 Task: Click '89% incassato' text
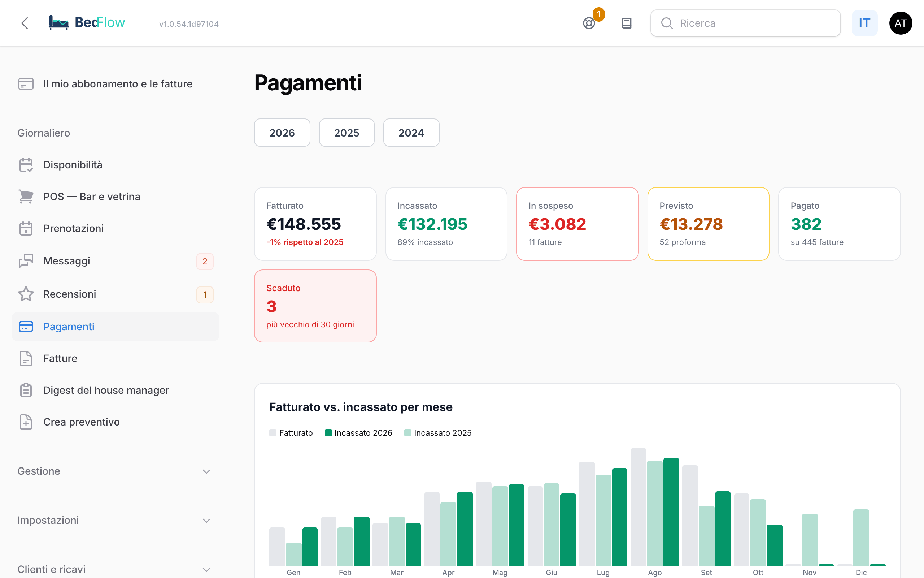click(x=425, y=242)
